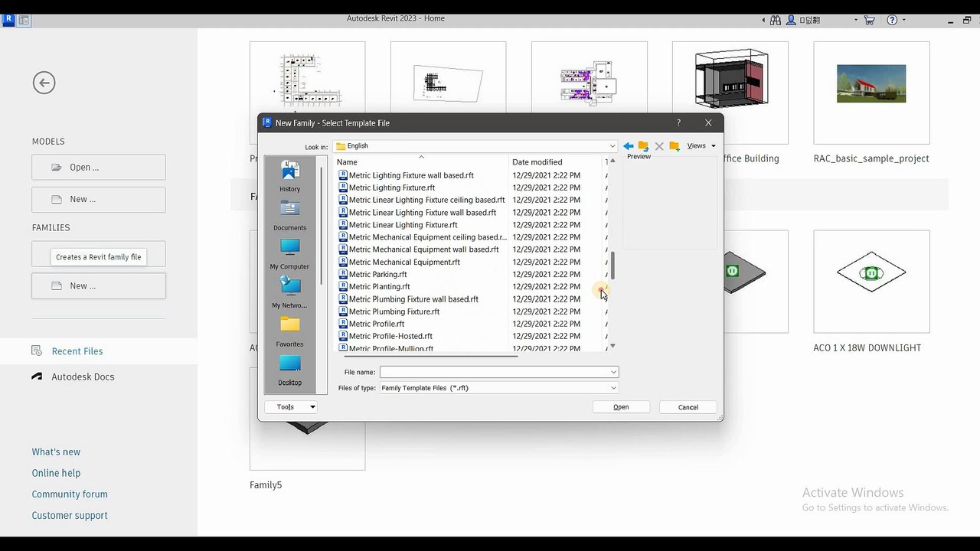This screenshot has height=551, width=980.
Task: Select Metric Profile-Hosted.rft
Action: coord(390,336)
